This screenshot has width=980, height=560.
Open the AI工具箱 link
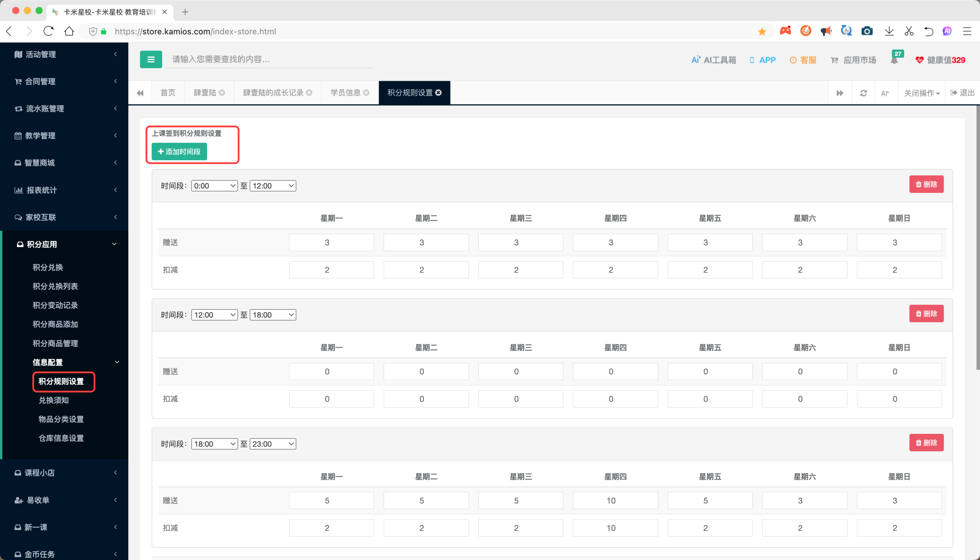pos(714,60)
